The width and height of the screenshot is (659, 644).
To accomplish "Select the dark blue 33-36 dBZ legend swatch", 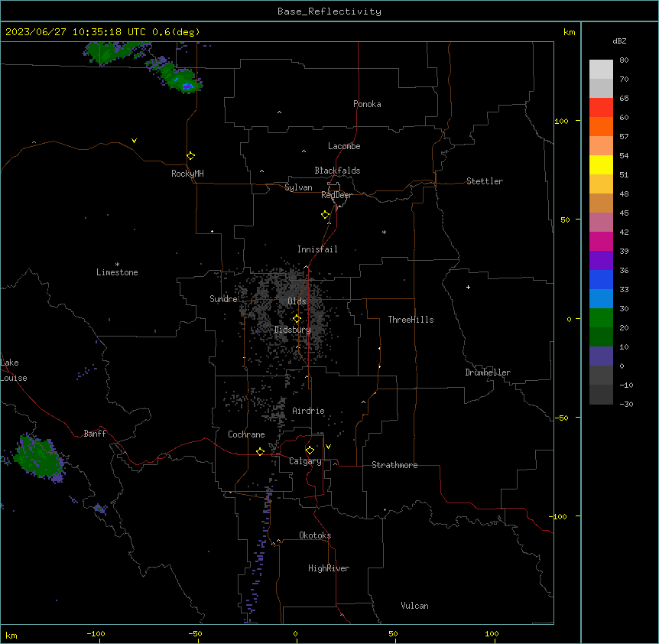I will click(601, 279).
